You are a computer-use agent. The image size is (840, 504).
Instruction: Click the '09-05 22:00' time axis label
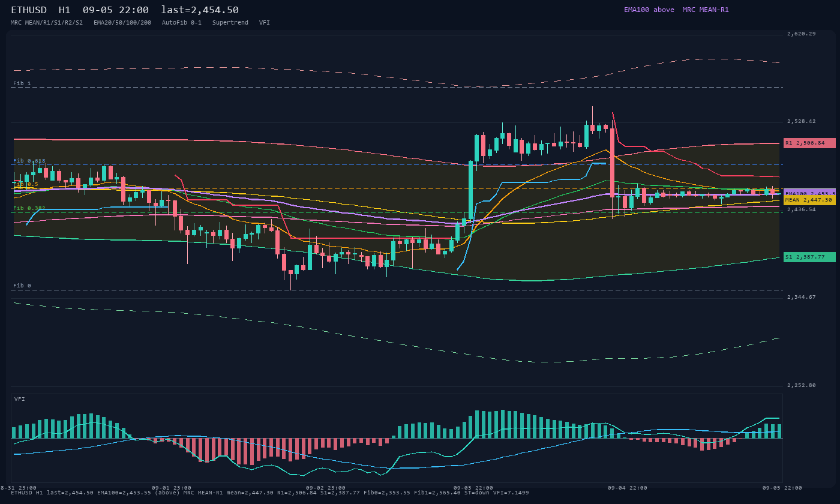(782, 488)
